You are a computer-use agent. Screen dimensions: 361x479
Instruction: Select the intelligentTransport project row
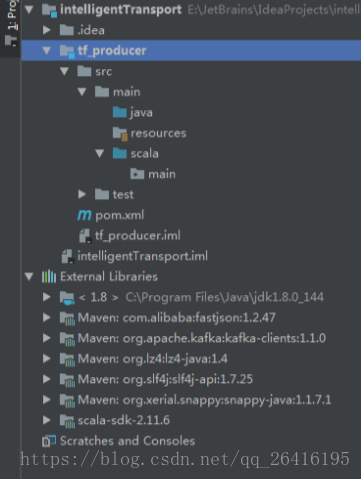(191, 10)
